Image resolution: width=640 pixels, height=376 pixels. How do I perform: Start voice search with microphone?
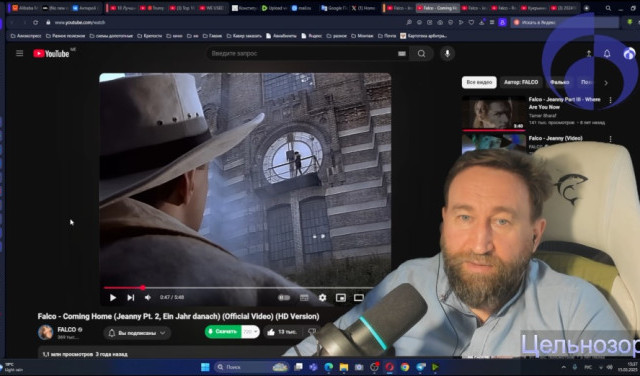[447, 53]
